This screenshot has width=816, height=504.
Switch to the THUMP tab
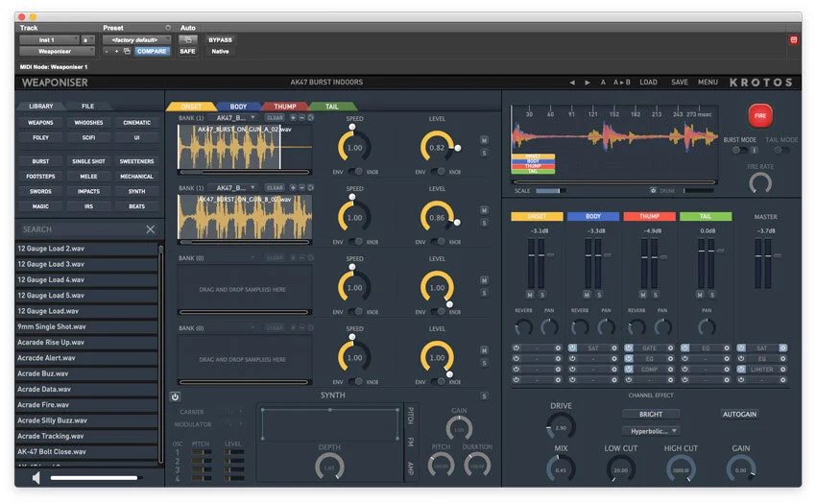[285, 107]
